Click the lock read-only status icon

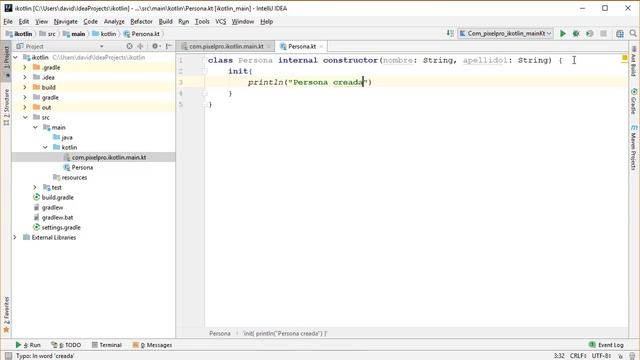point(620,356)
